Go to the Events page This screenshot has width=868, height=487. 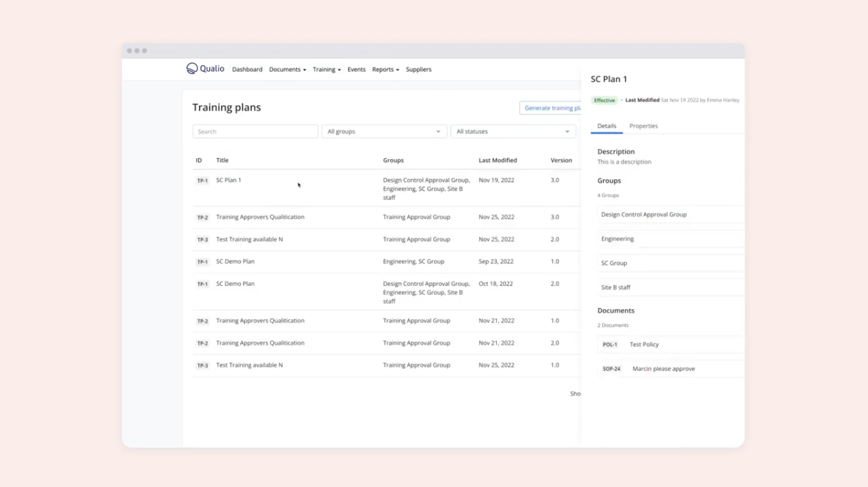356,69
